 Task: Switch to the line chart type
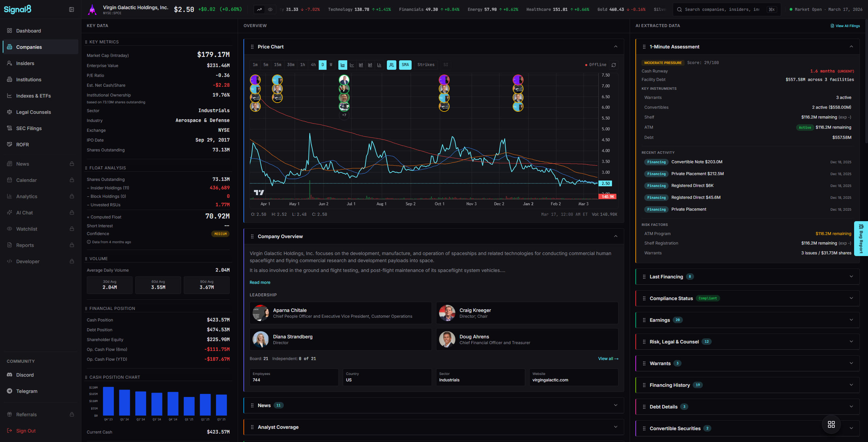pyautogui.click(x=352, y=65)
